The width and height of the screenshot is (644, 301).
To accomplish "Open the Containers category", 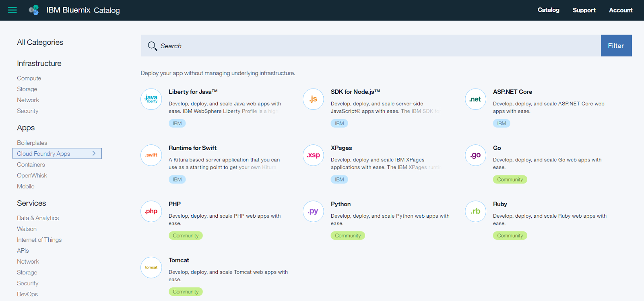I will click(31, 164).
